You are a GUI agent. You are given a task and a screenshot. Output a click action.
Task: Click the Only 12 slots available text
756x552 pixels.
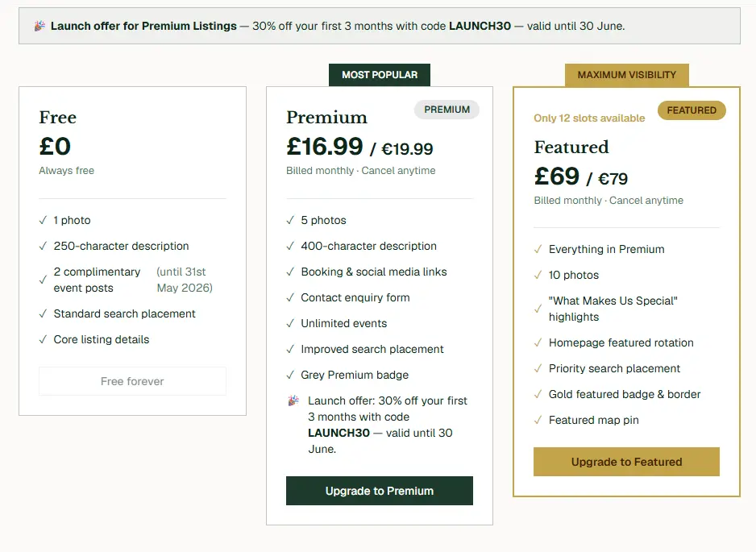589,118
